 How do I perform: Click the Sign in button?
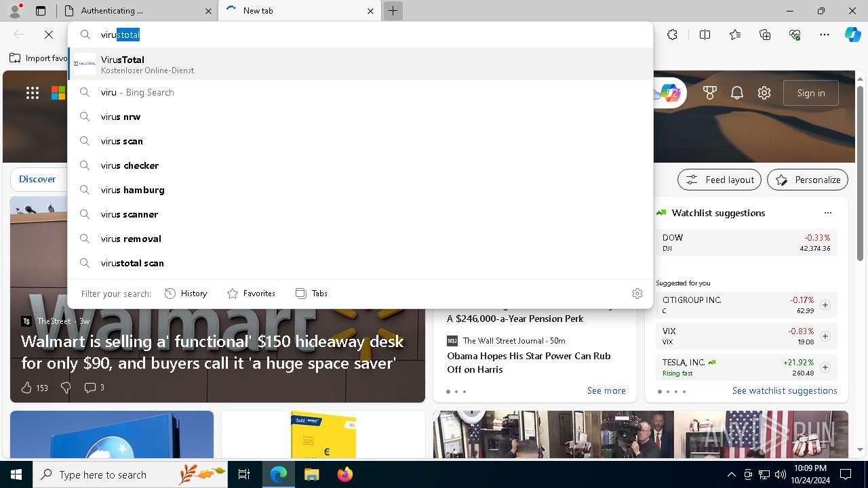(811, 93)
